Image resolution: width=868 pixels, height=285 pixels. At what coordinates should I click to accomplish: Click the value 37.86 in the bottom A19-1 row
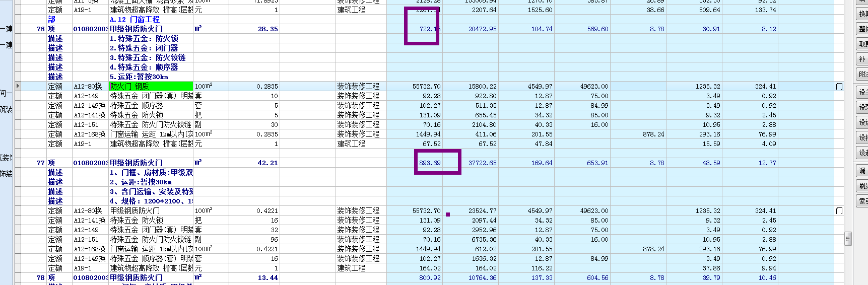(x=711, y=268)
